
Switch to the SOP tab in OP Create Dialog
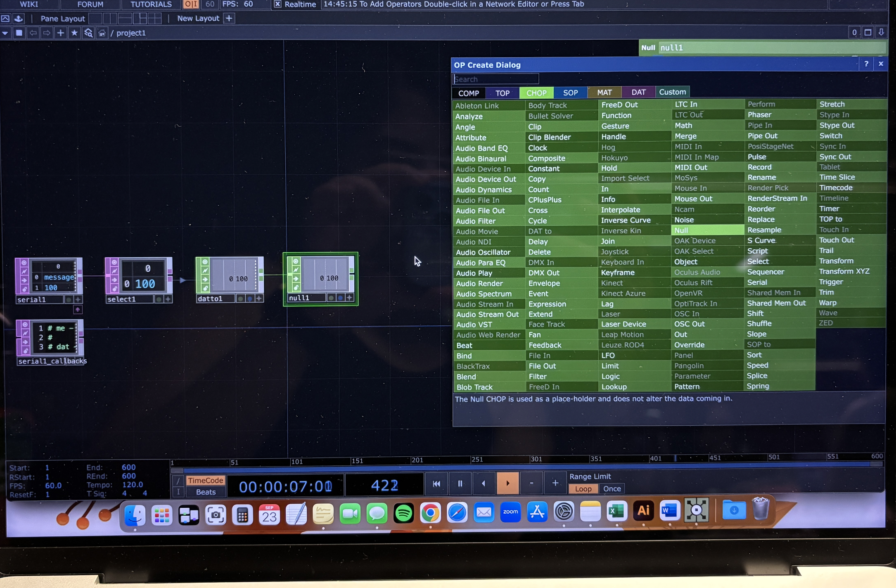(x=570, y=92)
